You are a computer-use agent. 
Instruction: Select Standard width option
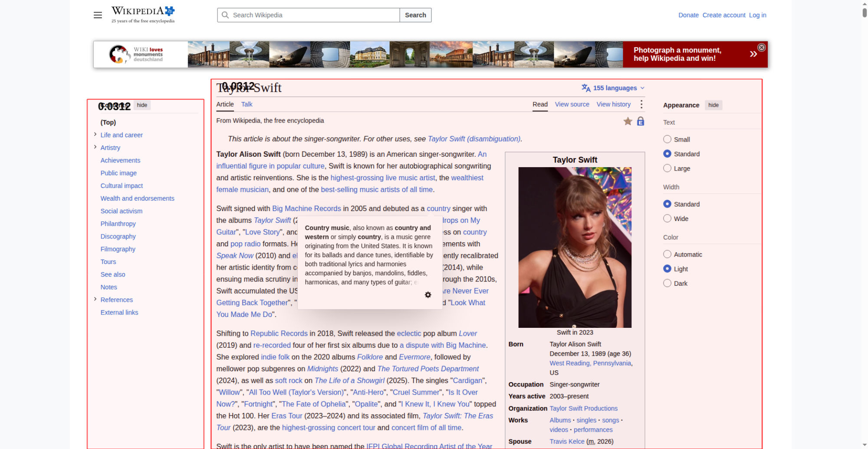[667, 204]
